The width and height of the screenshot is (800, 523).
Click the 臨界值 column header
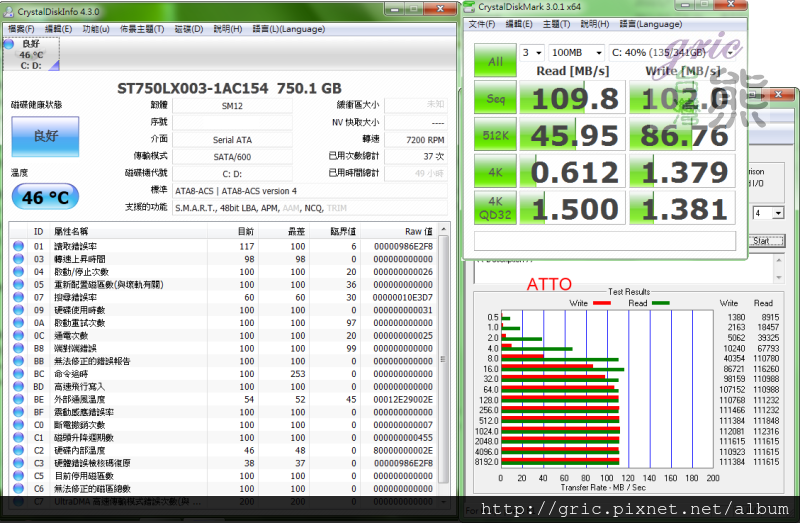coord(335,231)
